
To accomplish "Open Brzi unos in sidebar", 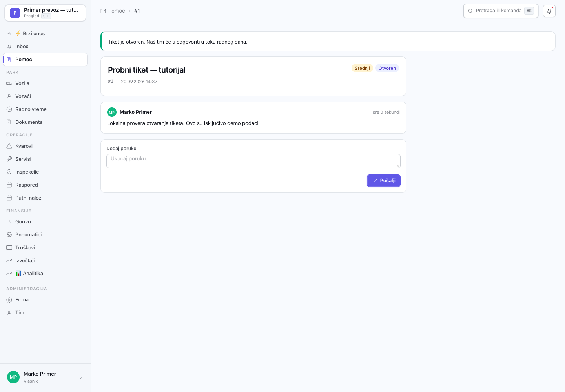I will click(x=45, y=34).
